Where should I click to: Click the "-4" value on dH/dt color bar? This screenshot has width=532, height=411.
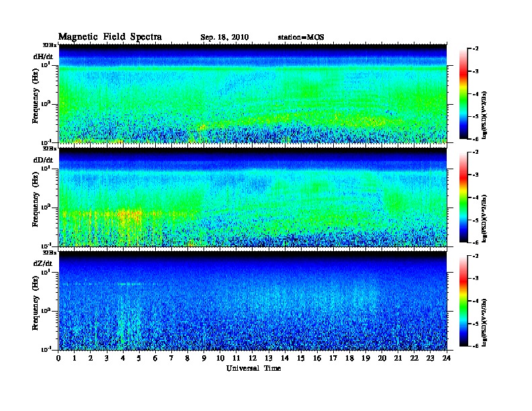pyautogui.click(x=476, y=94)
